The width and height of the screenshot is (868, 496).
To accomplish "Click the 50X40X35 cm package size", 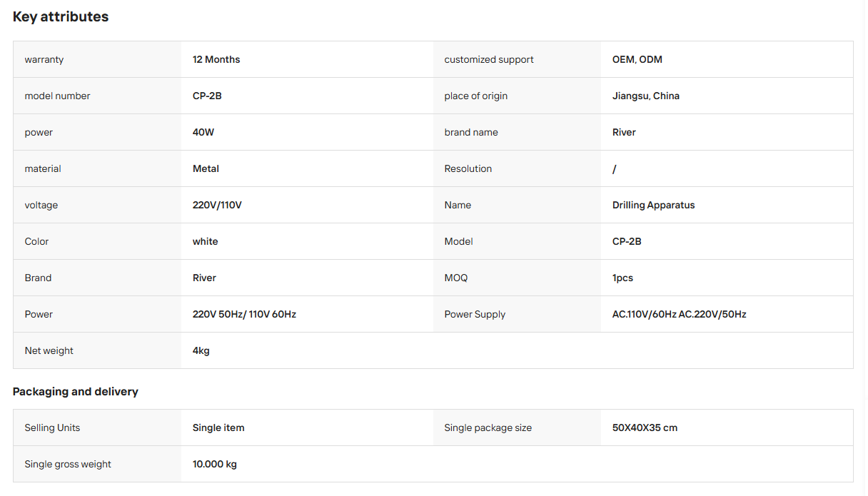I will [645, 427].
